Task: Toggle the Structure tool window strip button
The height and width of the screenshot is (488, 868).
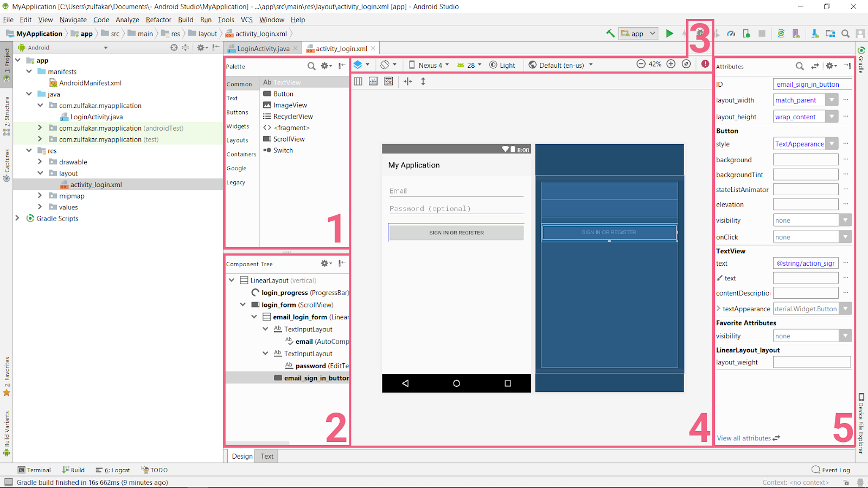Action: click(x=7, y=116)
